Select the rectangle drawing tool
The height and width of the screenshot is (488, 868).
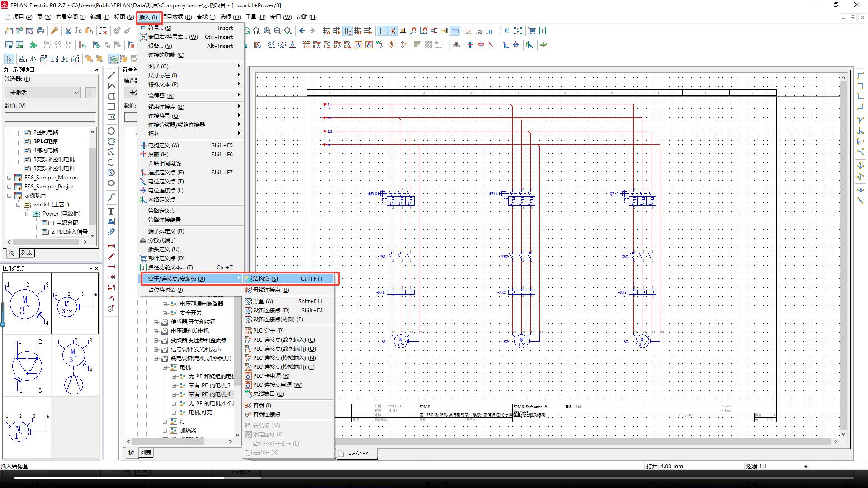(x=111, y=107)
